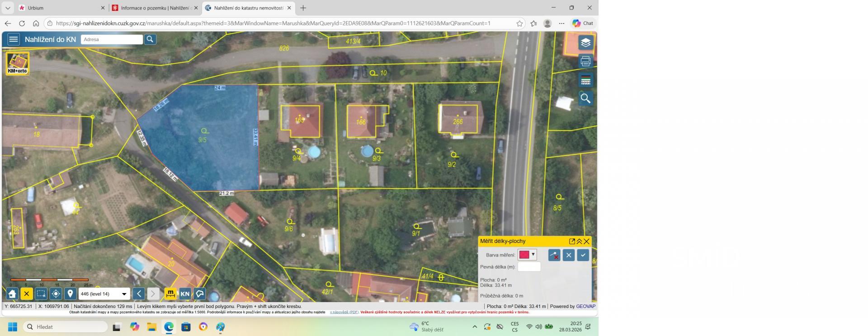
Task: Confirm measurement with the checkmark button
Action: 583,255
